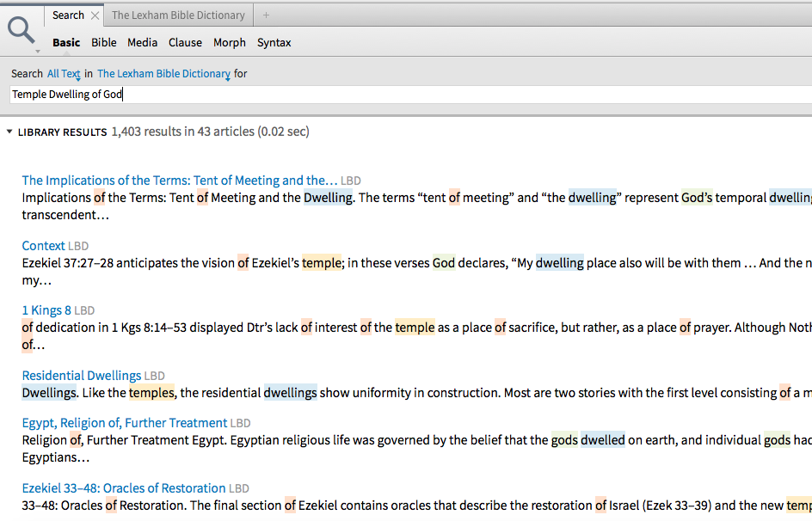Click the small arrow under the search icon
The image size is (812, 521).
tap(37, 52)
